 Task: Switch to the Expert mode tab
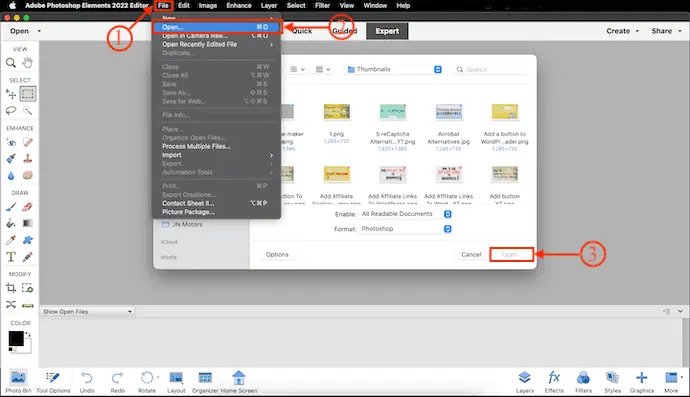pos(387,31)
